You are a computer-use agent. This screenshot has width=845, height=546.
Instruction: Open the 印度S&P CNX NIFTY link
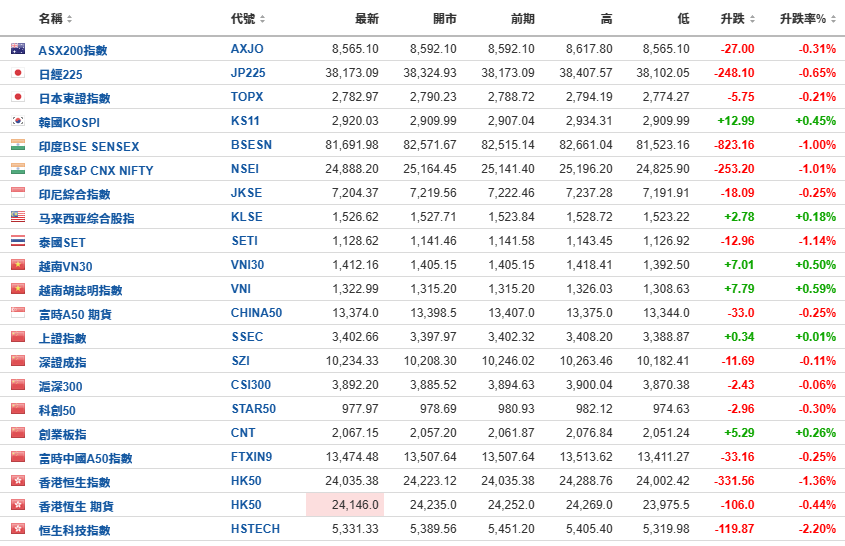point(96,171)
